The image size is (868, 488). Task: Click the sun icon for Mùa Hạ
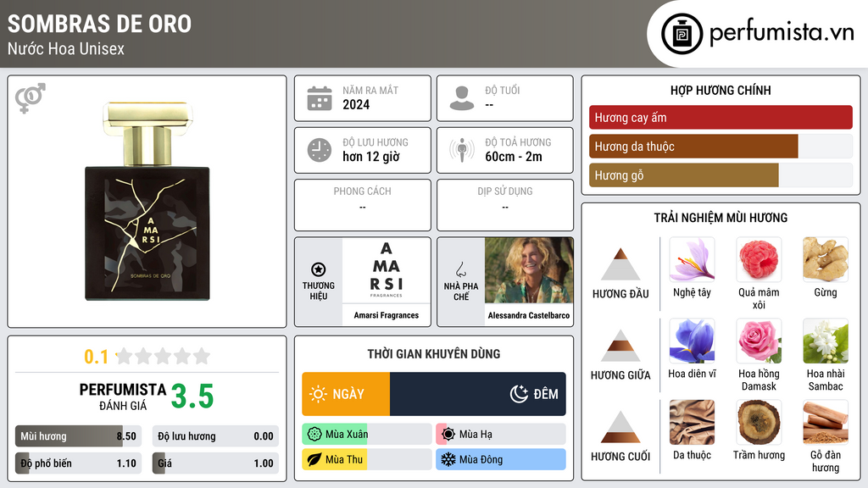click(x=448, y=435)
